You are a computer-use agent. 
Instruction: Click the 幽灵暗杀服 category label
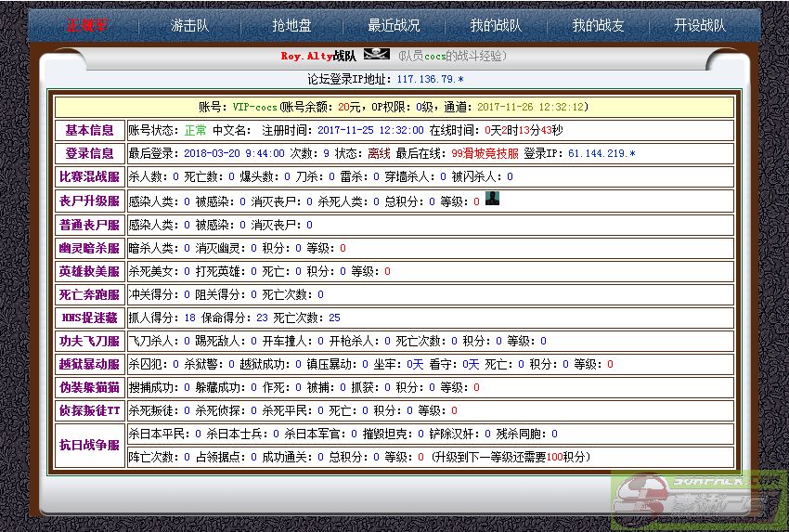(x=89, y=248)
